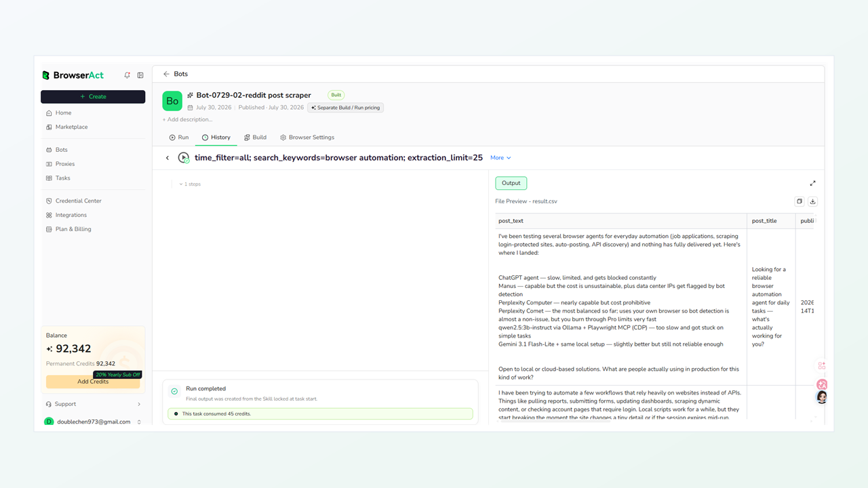Switch to the Browser Settings tab
The height and width of the screenshot is (488, 868).
click(307, 137)
